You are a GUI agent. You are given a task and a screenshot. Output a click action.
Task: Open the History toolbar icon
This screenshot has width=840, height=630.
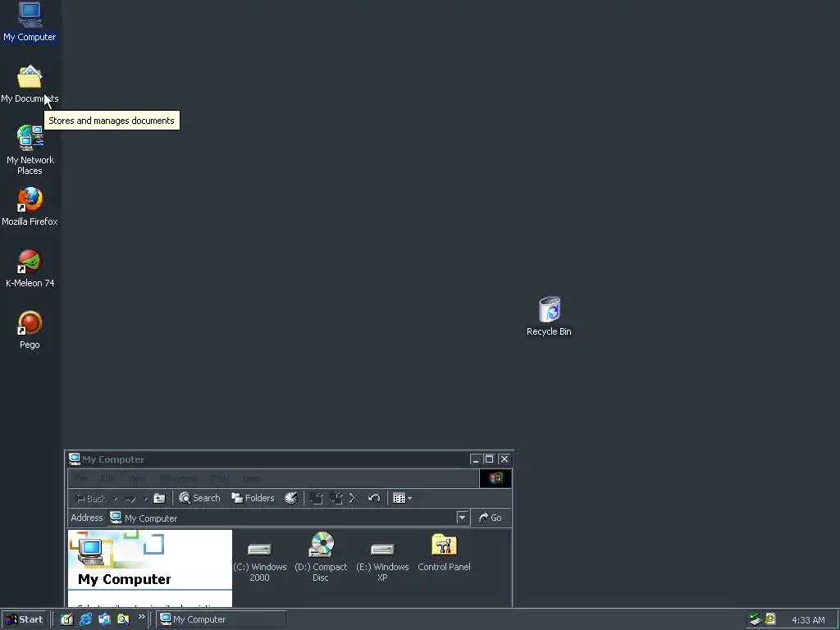tap(291, 498)
